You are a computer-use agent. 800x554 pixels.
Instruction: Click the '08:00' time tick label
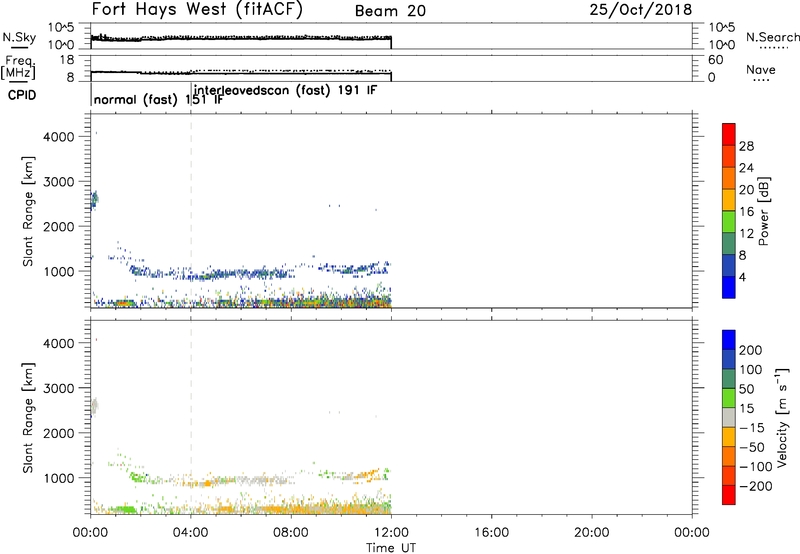coord(291,533)
